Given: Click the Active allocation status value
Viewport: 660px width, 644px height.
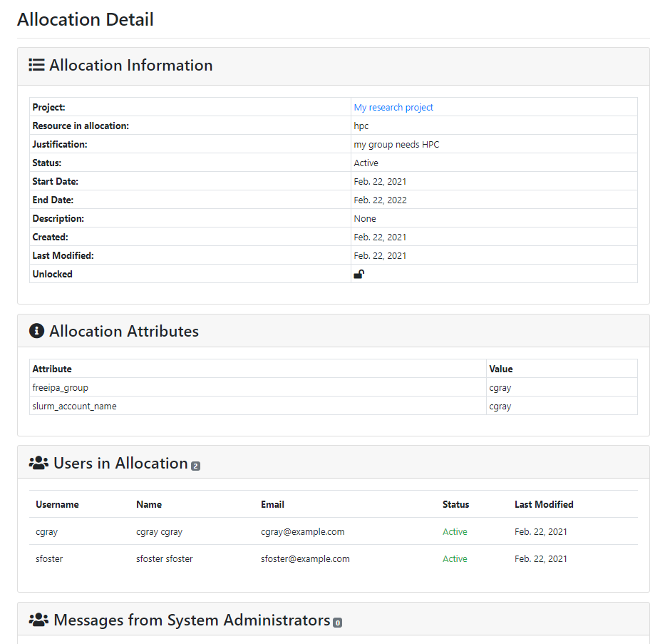Looking at the screenshot, I should 366,163.
